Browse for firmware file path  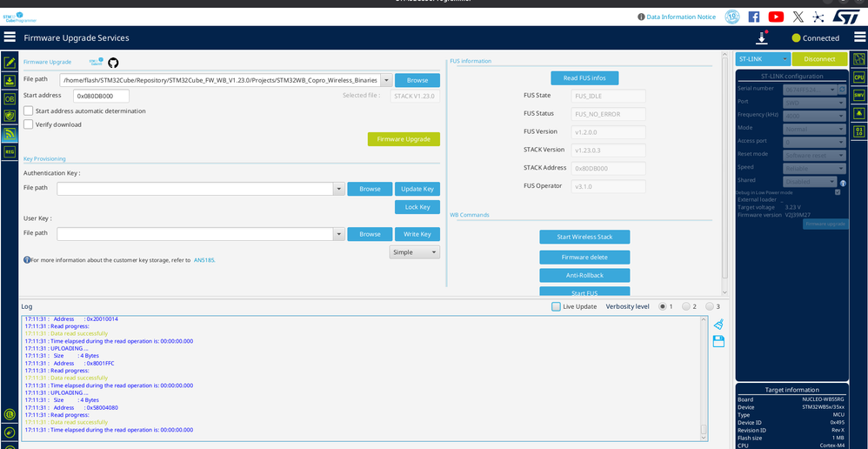click(417, 80)
